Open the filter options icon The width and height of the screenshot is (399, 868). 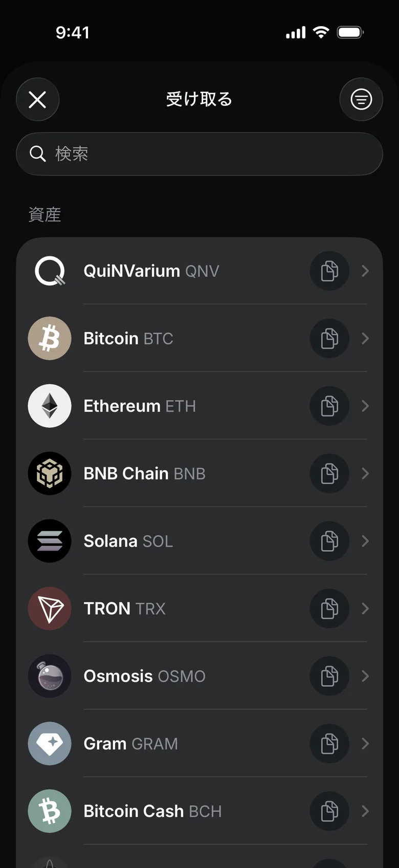361,99
